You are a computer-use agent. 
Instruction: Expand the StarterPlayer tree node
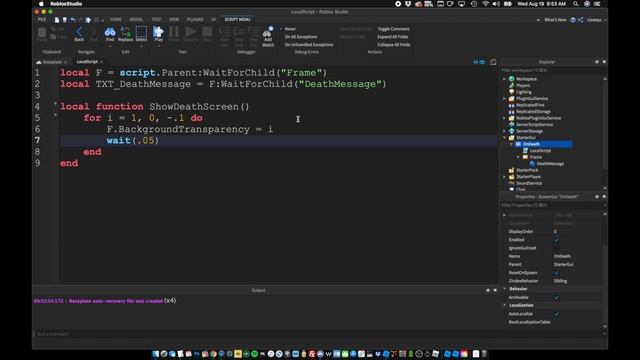point(504,177)
